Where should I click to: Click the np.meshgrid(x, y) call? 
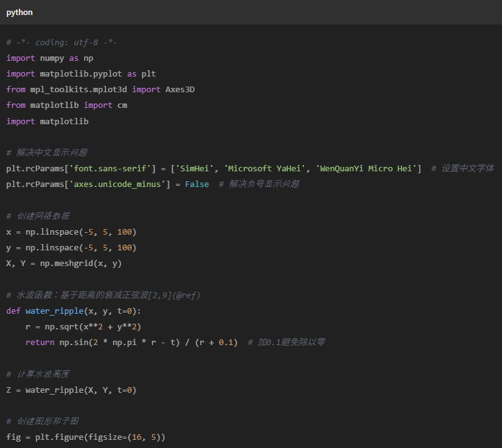click(x=81, y=264)
